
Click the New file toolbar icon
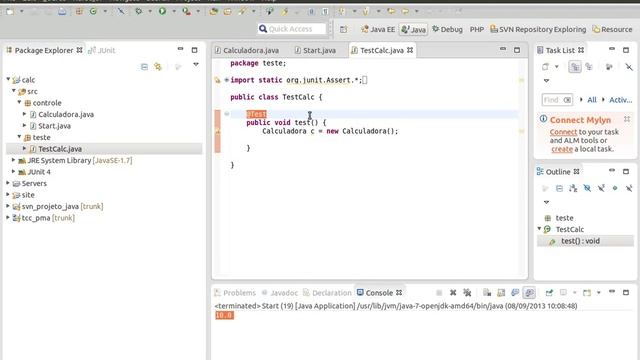click(10, 11)
